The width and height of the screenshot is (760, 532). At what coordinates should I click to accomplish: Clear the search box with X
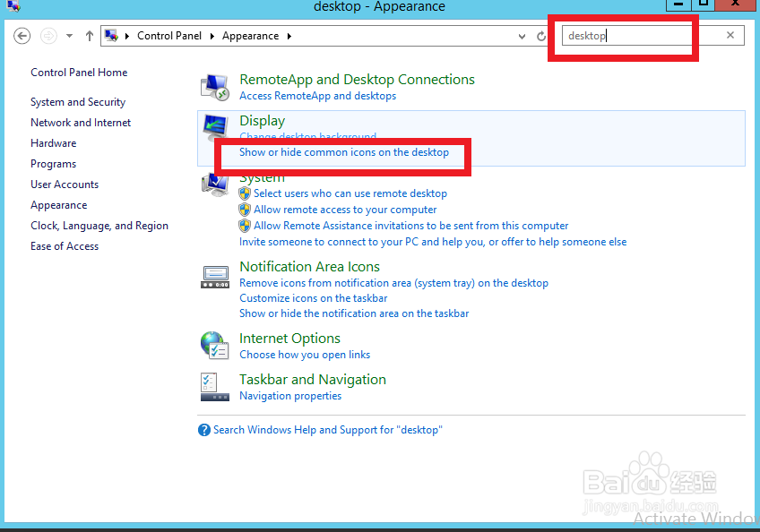coord(730,35)
